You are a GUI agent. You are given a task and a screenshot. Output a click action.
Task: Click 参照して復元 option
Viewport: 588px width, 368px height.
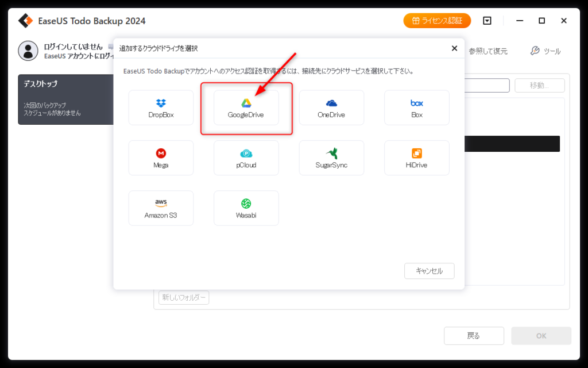488,51
